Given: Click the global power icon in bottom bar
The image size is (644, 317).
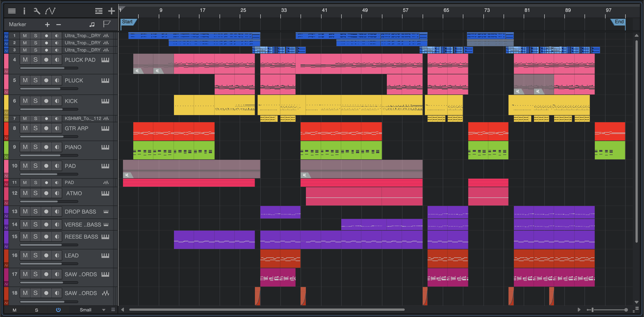Looking at the screenshot, I should [58, 310].
